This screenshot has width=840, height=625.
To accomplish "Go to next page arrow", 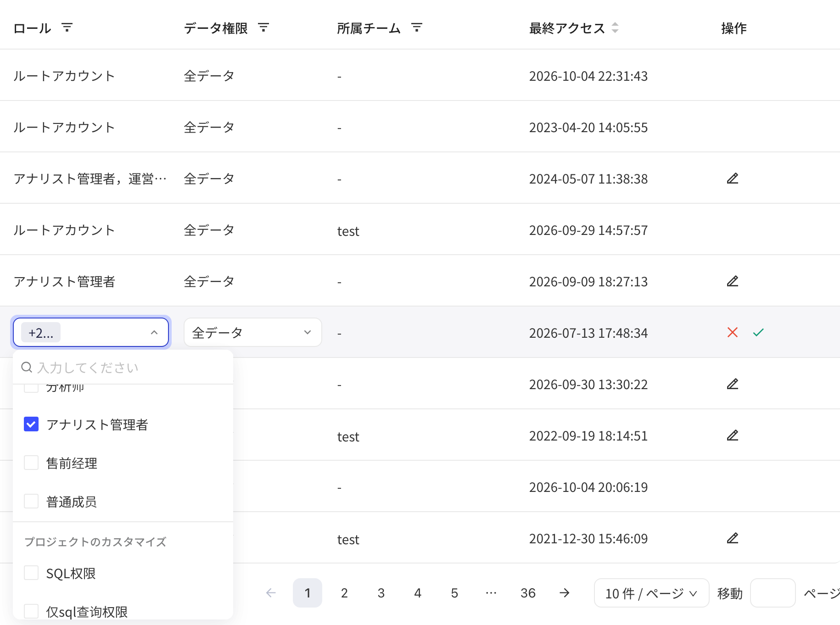I will coord(565,593).
